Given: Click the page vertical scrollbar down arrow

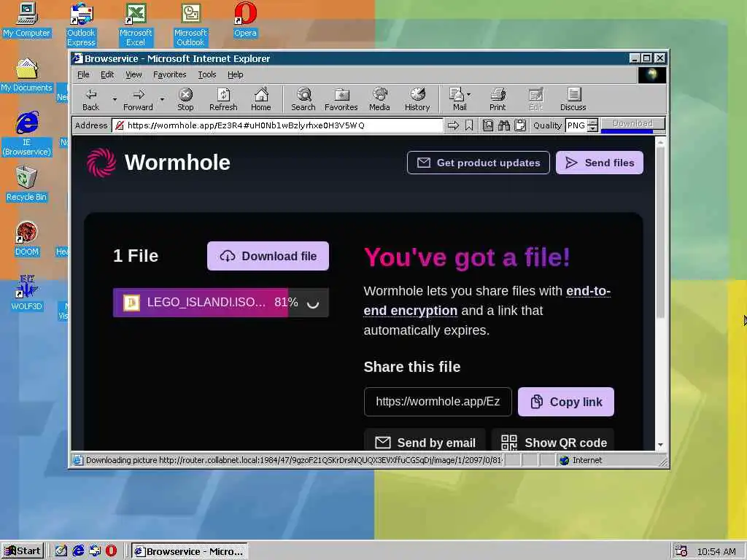Looking at the screenshot, I should (x=660, y=445).
